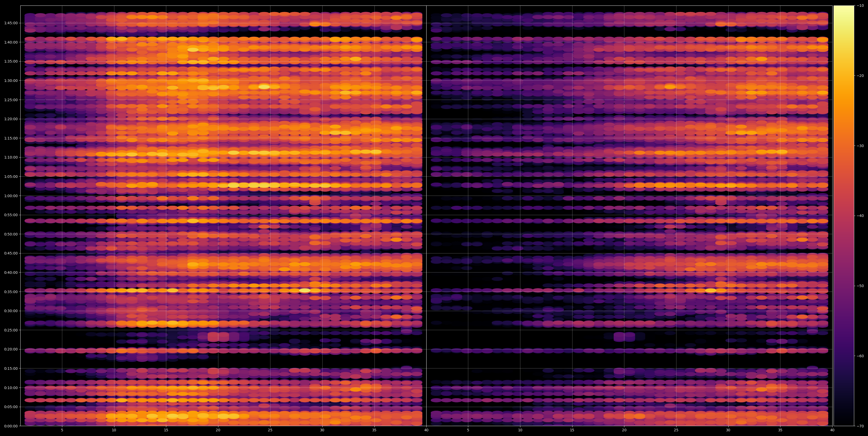Select the 1:20:00 y-axis tick label
Screen dimensions: 868x436
click(x=10, y=119)
